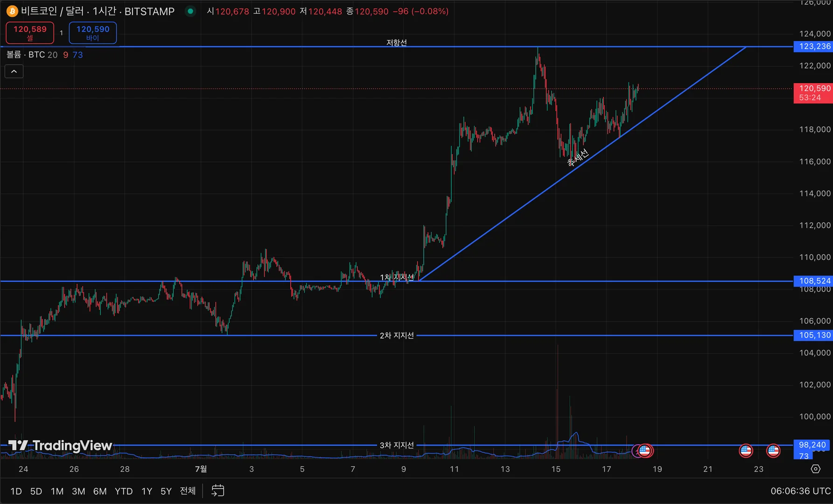This screenshot has width=833, height=504.
Task: Select the 추세선 trend line label
Action: [578, 157]
